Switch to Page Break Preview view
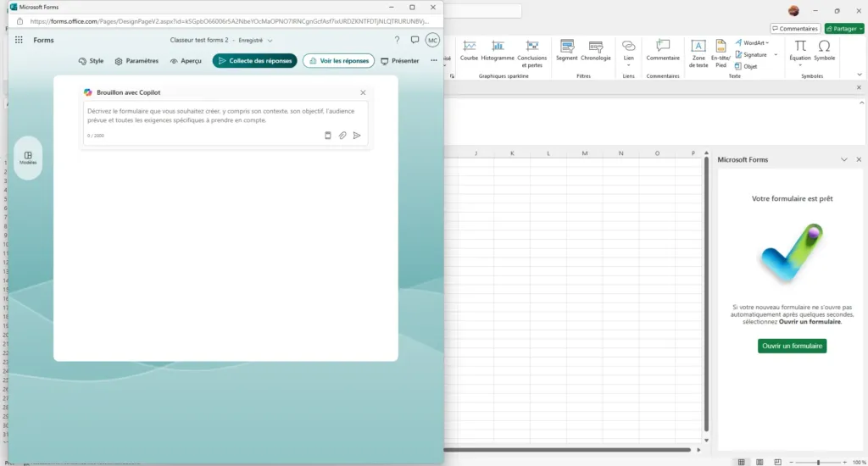 pyautogui.click(x=778, y=462)
